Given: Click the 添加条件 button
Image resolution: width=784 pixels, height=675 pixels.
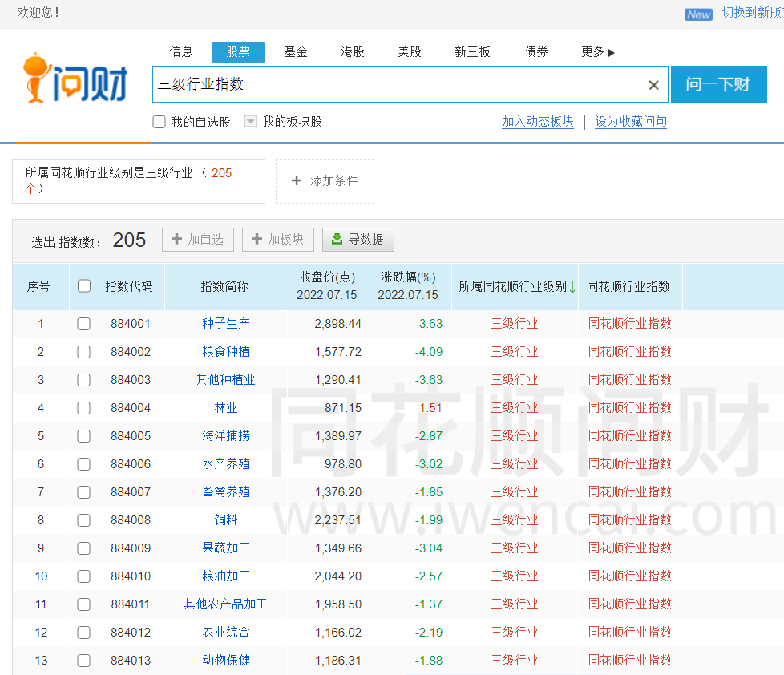Looking at the screenshot, I should (325, 181).
